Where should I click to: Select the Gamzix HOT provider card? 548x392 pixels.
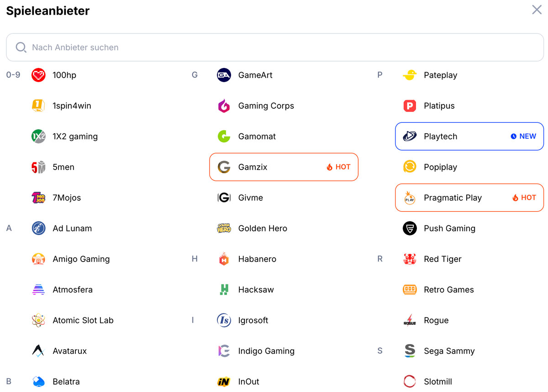(284, 167)
